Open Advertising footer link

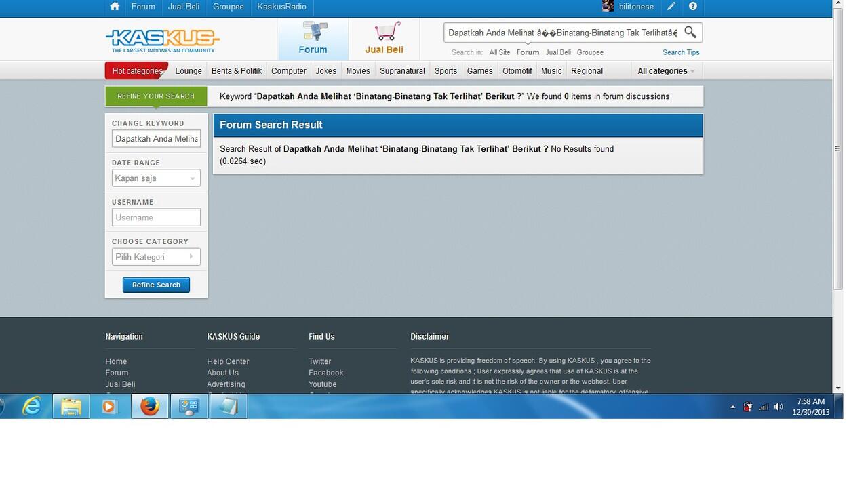click(226, 384)
